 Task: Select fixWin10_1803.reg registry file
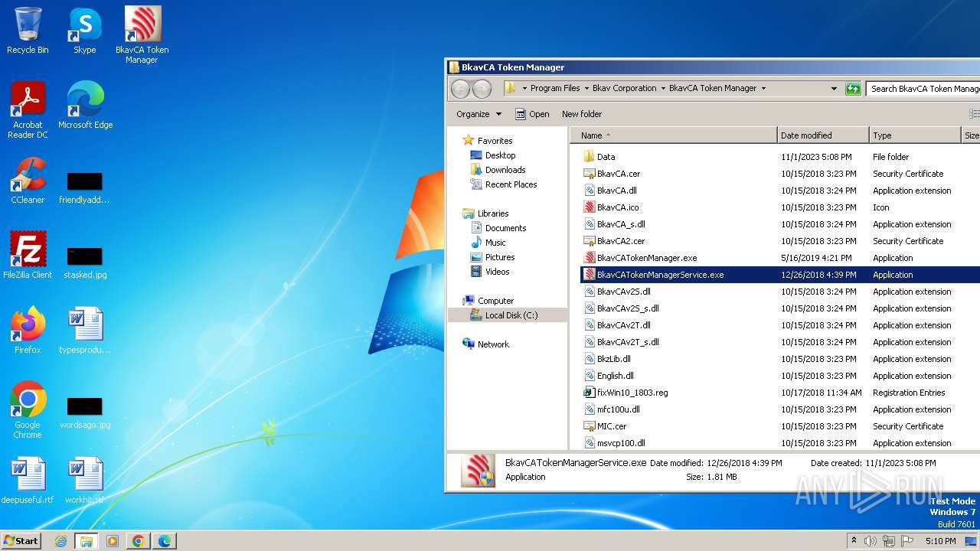coord(626,393)
